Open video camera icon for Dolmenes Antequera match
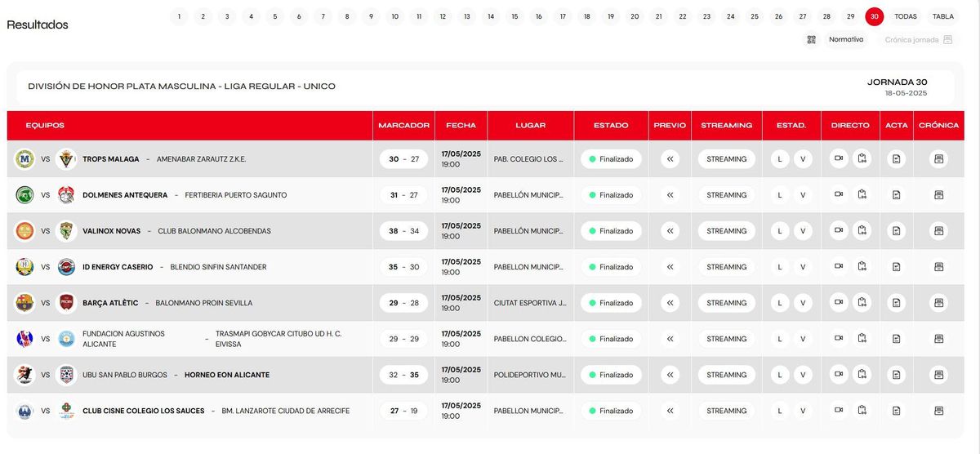The height and width of the screenshot is (454, 980). click(x=839, y=195)
